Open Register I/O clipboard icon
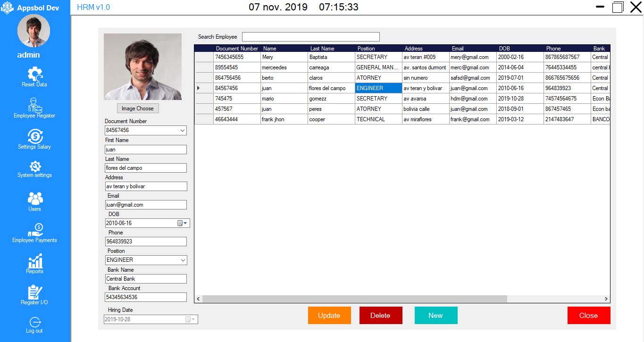The width and height of the screenshot is (644, 342). pos(35,292)
